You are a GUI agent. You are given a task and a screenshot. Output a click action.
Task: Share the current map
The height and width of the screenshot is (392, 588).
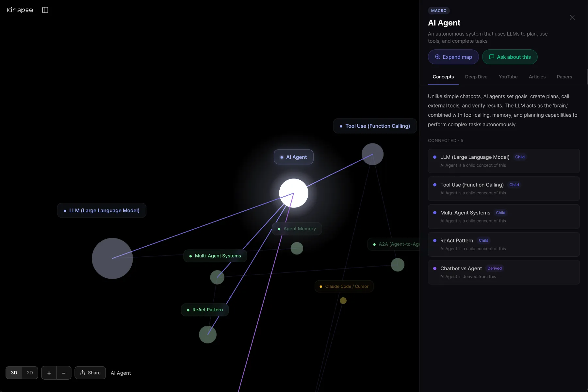90,373
